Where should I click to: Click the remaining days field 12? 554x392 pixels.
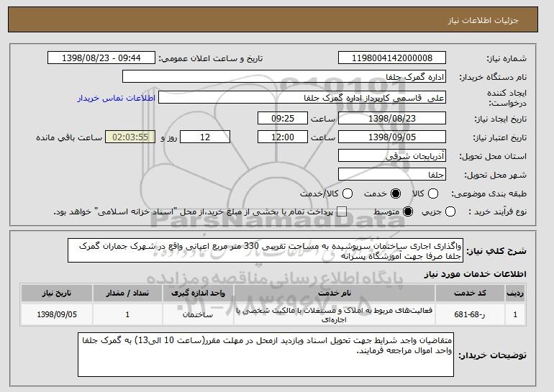pyautogui.click(x=205, y=137)
